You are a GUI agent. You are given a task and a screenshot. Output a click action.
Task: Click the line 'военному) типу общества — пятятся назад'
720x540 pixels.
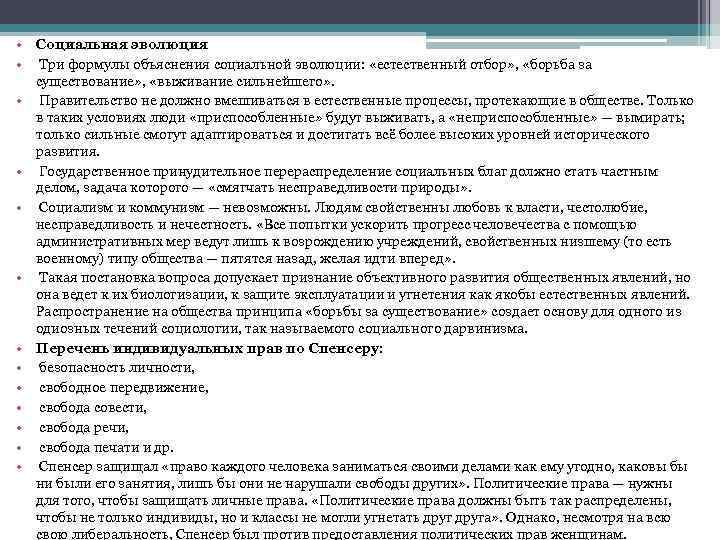(246, 258)
